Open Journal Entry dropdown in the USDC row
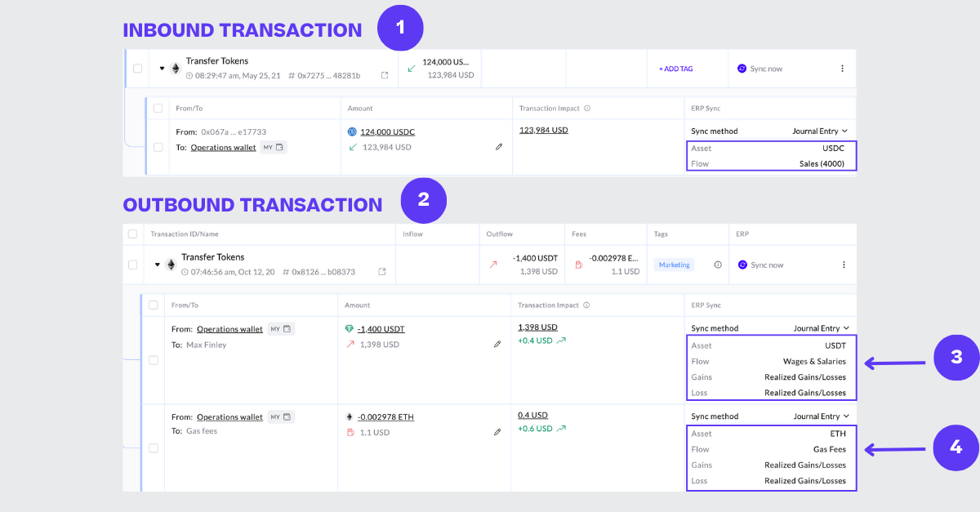This screenshot has height=512, width=980. coord(820,131)
